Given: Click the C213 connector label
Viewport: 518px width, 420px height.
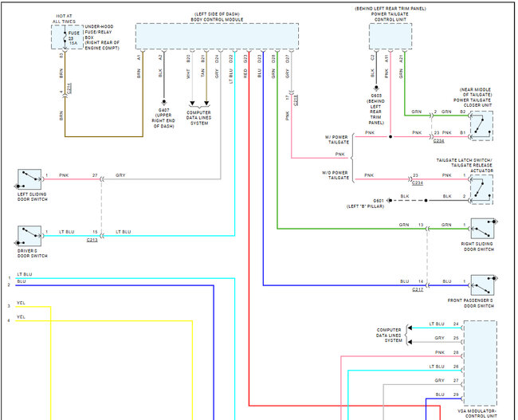Looking at the screenshot, I should (x=92, y=240).
